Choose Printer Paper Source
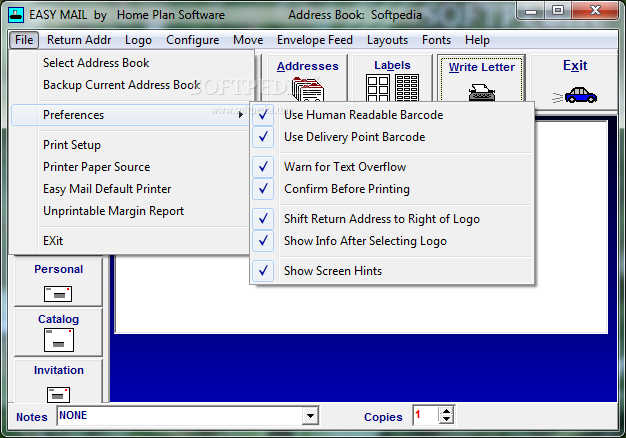 tap(132, 167)
